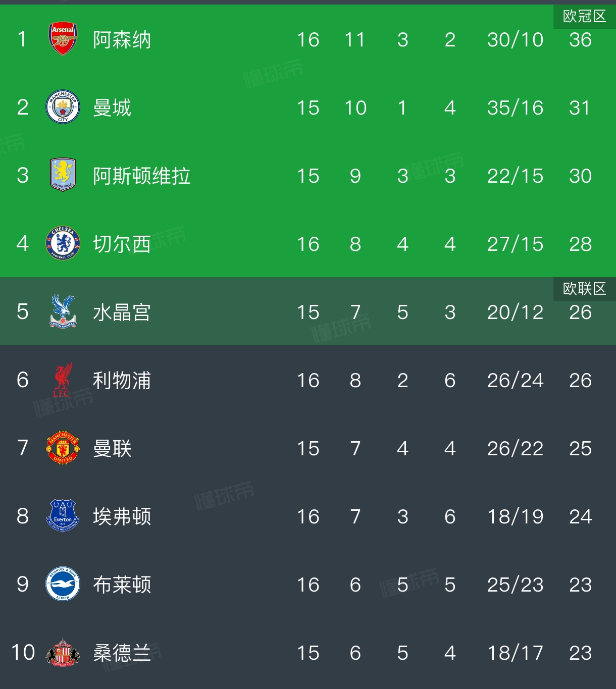616x689 pixels.
Task: Tap the Chelsea club badge
Action: [x=63, y=243]
